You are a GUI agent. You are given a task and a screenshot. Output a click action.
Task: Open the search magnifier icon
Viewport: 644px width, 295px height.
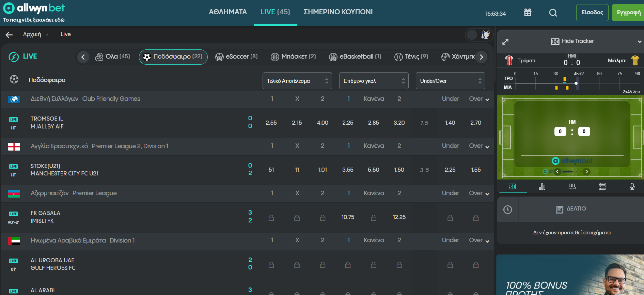553,13
